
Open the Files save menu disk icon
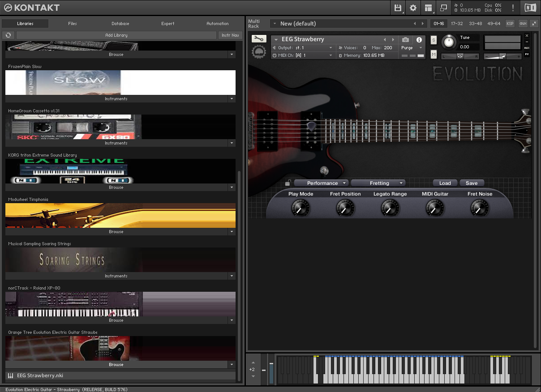[x=398, y=8]
